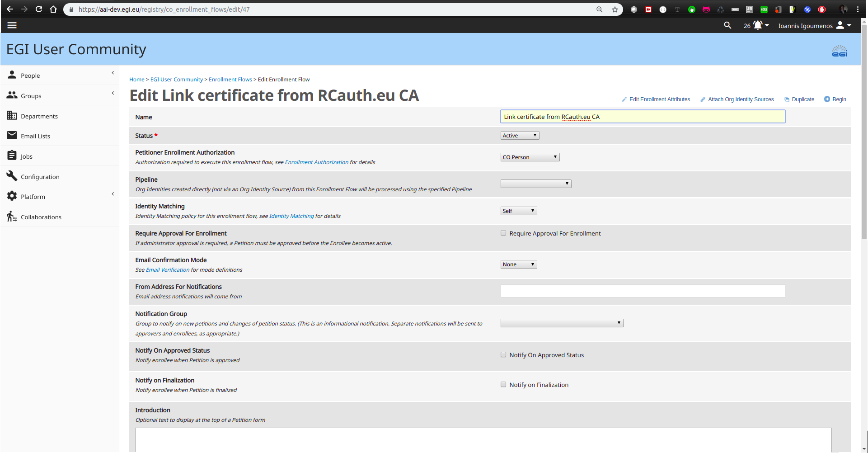The width and height of the screenshot is (868, 453).
Task: Open Collaborations in the sidebar
Action: tap(41, 217)
